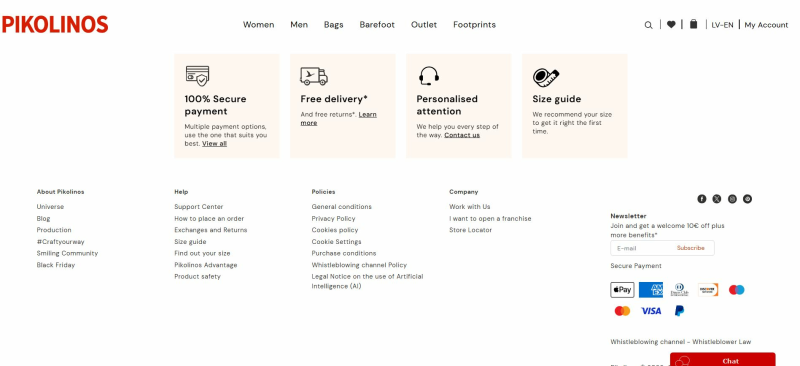Open Find out your size link
The width and height of the screenshot is (800, 366).
coord(202,253)
